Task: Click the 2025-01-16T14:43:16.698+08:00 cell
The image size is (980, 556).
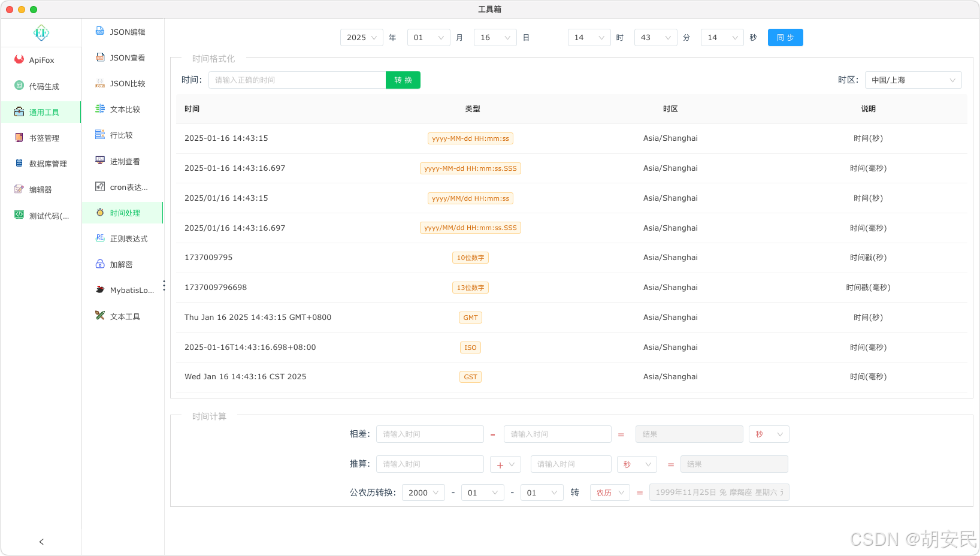Action: click(250, 347)
